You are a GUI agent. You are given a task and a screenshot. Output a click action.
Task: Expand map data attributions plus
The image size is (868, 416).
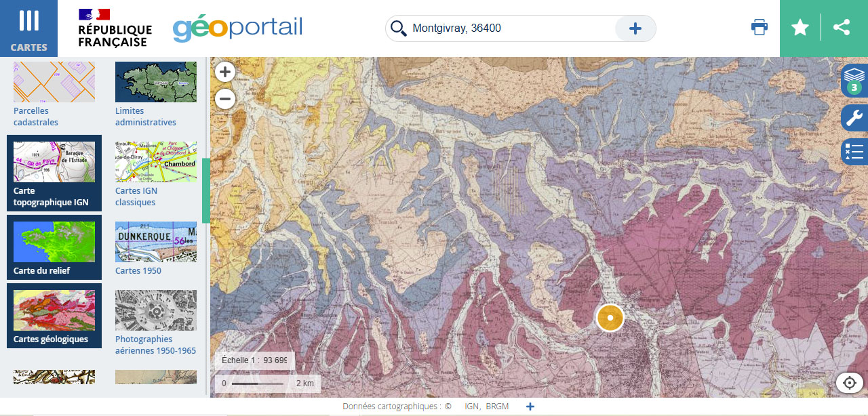click(530, 407)
